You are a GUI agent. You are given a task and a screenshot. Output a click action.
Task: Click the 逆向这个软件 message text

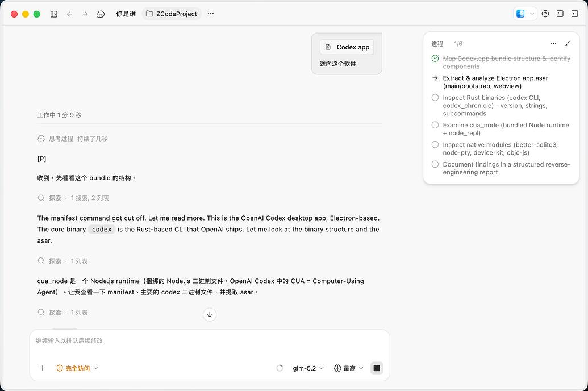click(338, 64)
